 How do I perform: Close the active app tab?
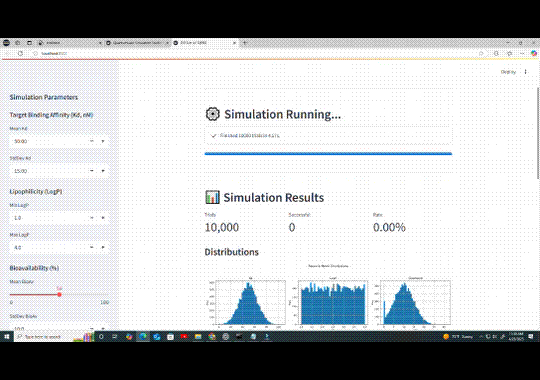[235, 43]
